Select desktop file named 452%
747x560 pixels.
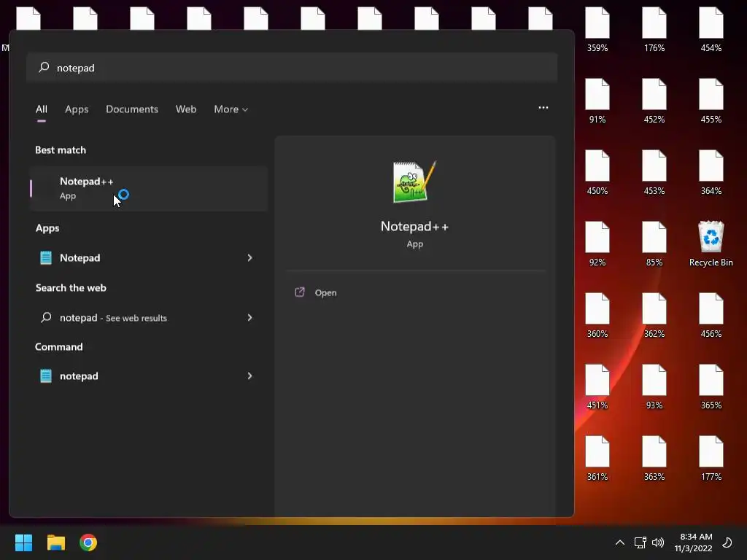tap(654, 101)
